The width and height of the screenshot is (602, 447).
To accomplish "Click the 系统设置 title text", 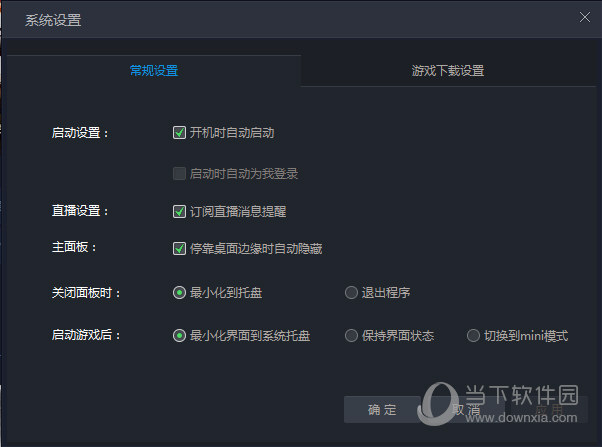I will [x=53, y=20].
